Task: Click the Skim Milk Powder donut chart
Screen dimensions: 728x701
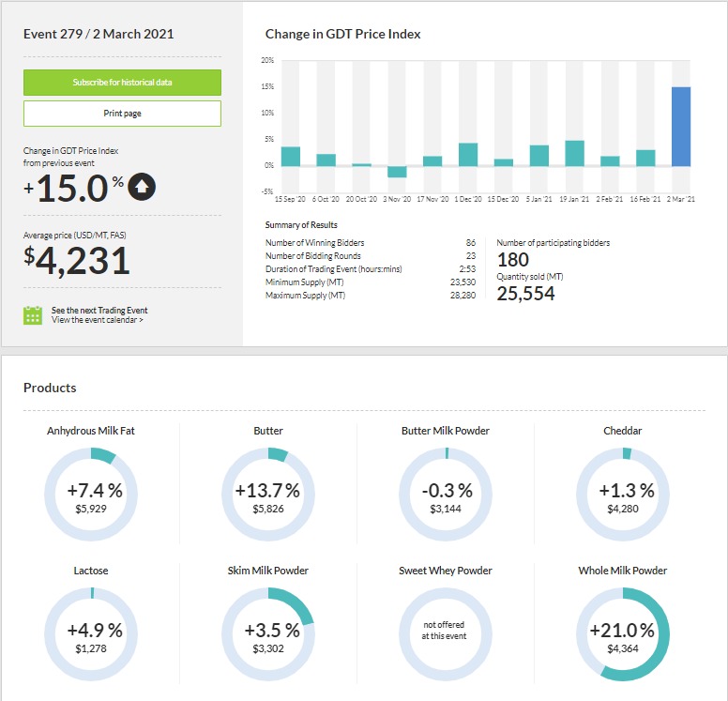Action: [267, 635]
